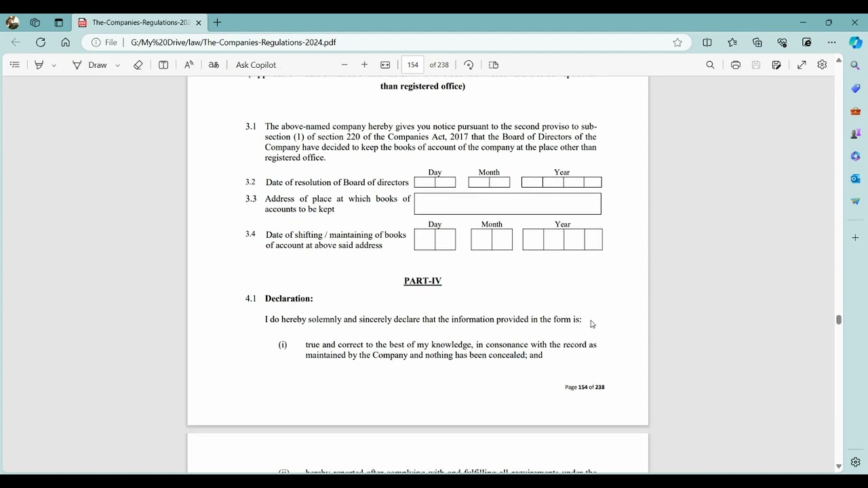Open sidebar Microsoft 365 icon
Image resolution: width=868 pixels, height=488 pixels.
click(x=856, y=156)
